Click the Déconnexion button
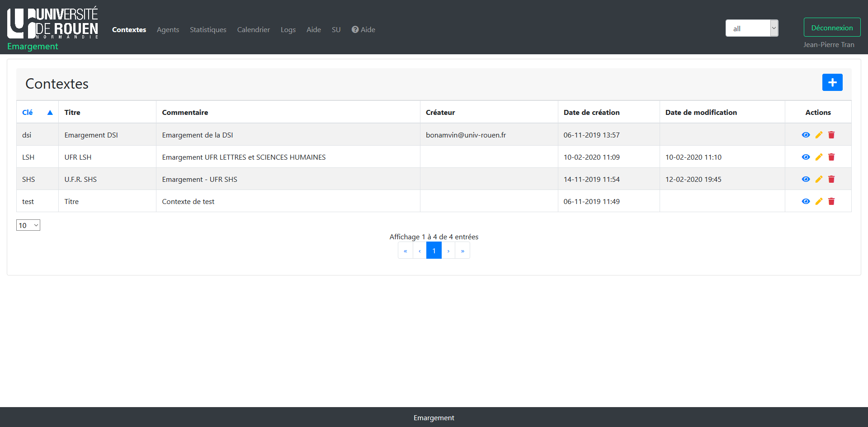This screenshot has height=427, width=868. click(832, 28)
